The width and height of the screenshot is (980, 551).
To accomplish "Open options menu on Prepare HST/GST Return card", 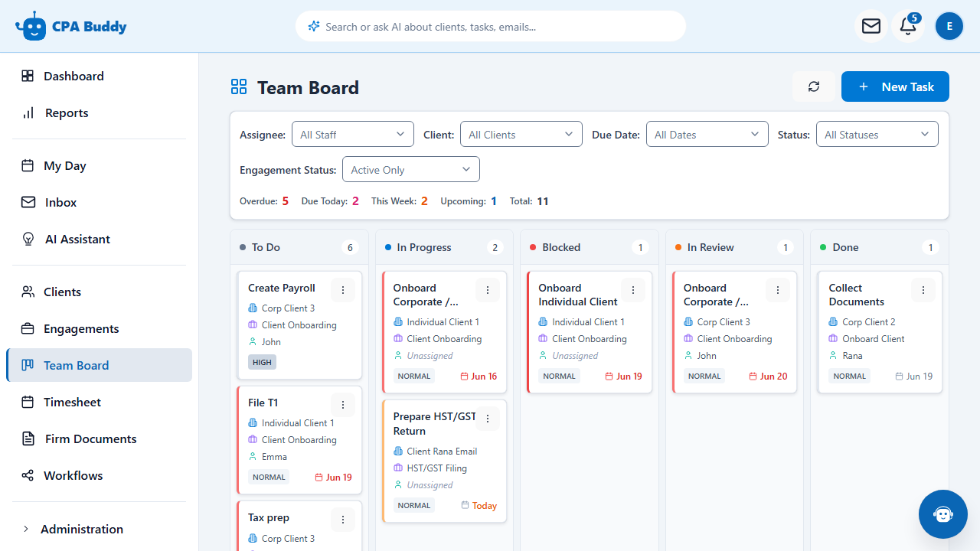I will (488, 419).
